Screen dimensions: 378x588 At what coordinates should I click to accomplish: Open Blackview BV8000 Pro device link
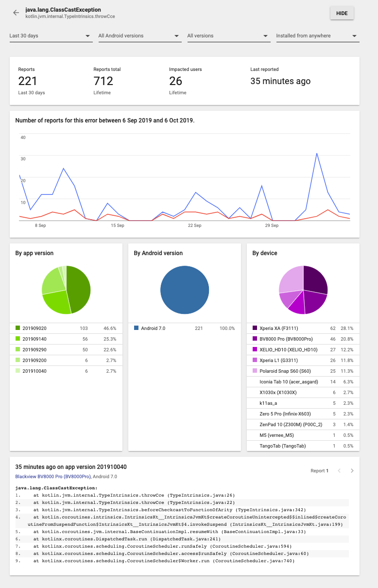click(53, 477)
